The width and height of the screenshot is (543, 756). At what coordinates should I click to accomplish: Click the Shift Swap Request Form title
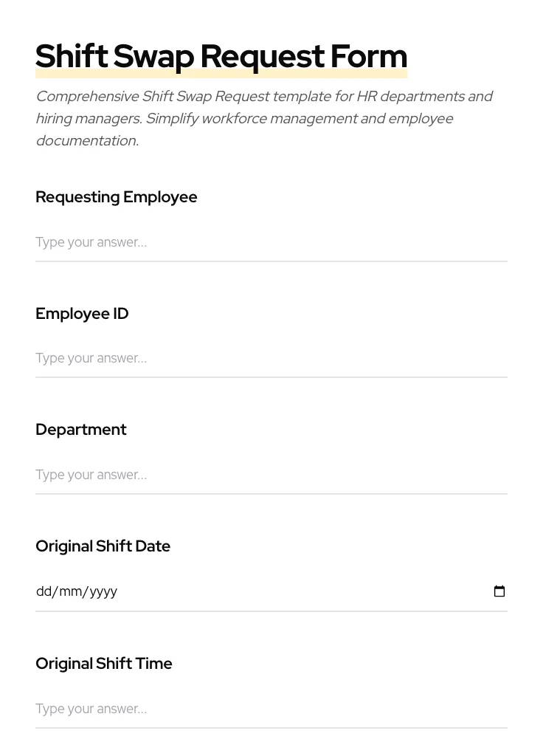point(221,55)
